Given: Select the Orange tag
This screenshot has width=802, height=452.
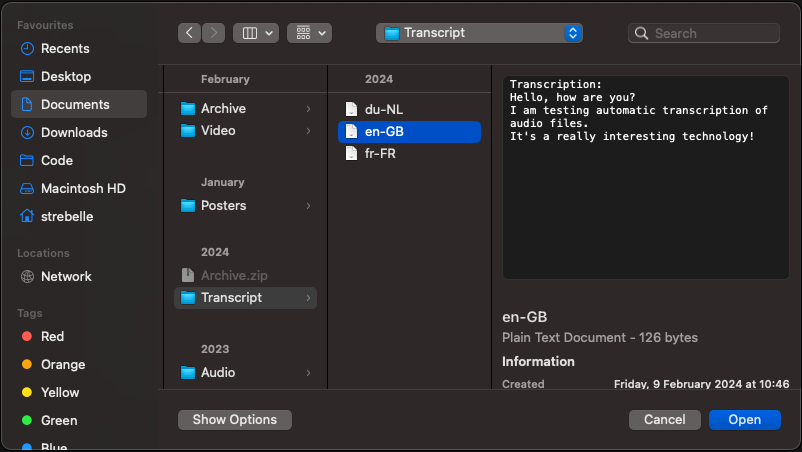Looking at the screenshot, I should [79, 365].
